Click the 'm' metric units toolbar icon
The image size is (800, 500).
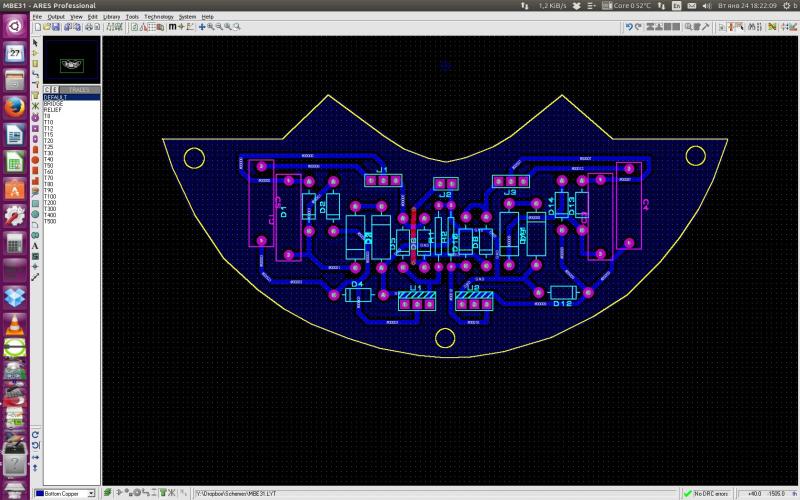171,27
